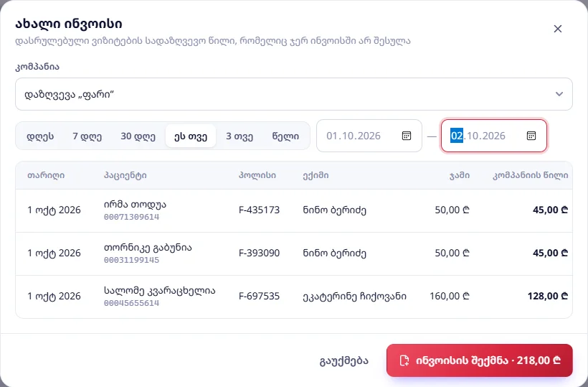Viewport: 588px width, 387px height.
Task: Click company share 128,00 ₾
Action: click(548, 296)
